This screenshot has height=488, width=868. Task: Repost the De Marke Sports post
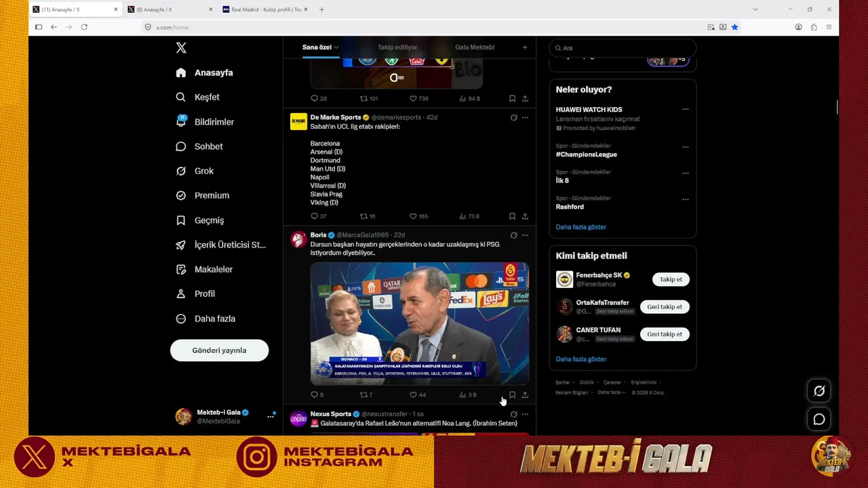tap(368, 216)
